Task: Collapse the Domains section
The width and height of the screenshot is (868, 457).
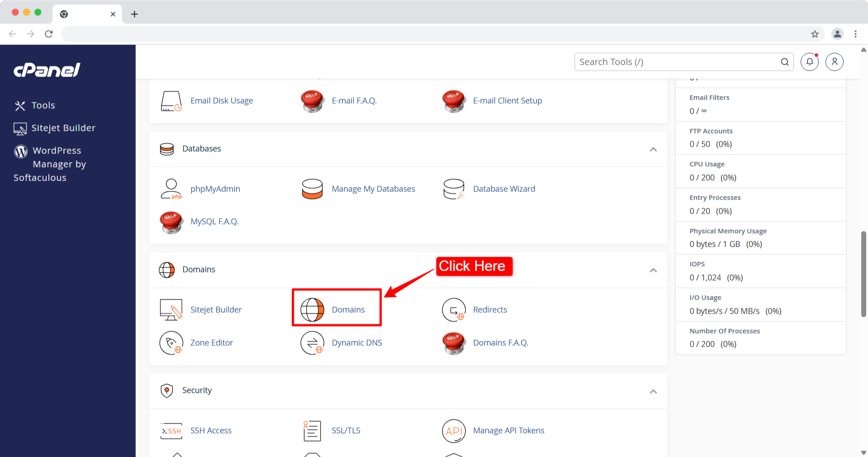Action: coord(653,270)
